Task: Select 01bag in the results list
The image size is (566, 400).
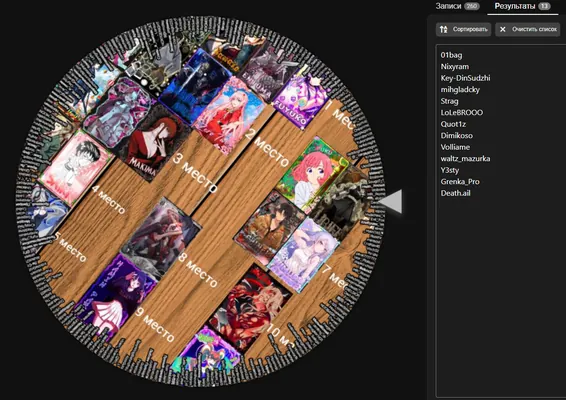Action: pos(451,55)
